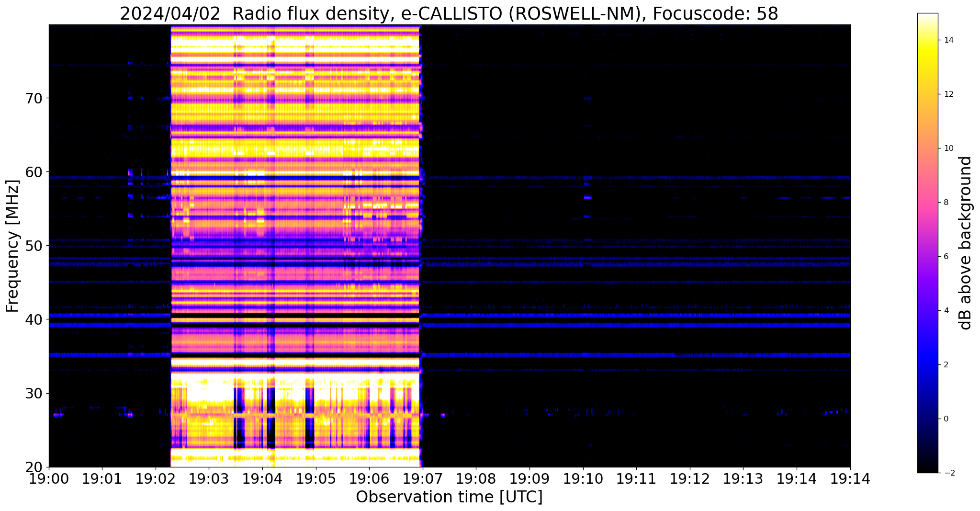
Task: Click the 19:11 time tick label
Action: pyautogui.click(x=636, y=478)
